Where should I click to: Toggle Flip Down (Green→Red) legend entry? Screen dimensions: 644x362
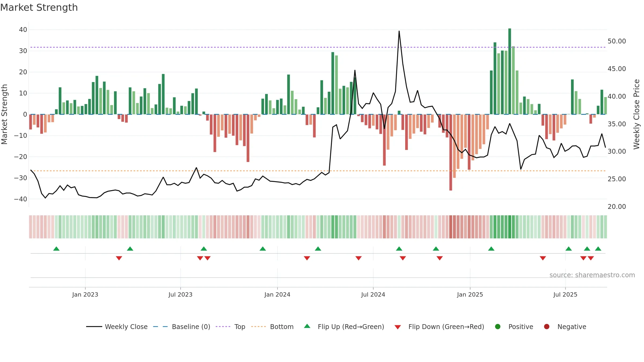pos(439,327)
